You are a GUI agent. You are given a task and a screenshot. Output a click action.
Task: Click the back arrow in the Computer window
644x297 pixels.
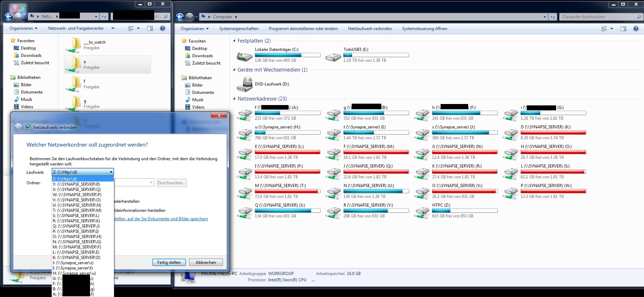pos(180,17)
